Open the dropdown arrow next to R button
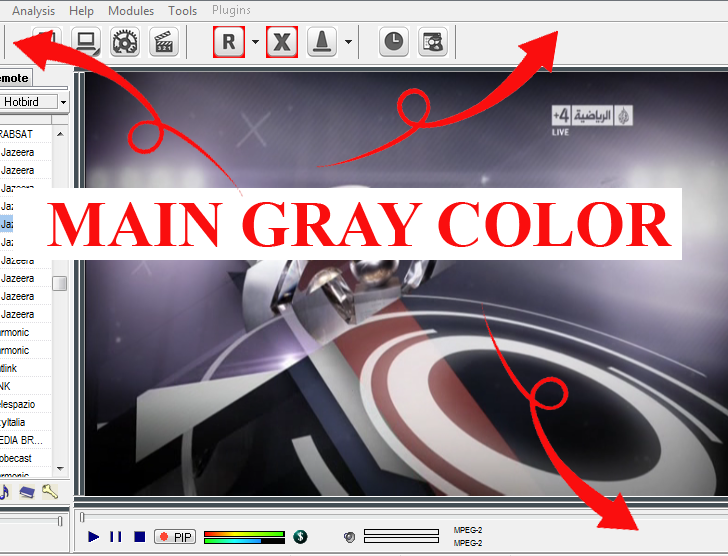The height and width of the screenshot is (556, 728). [255, 42]
